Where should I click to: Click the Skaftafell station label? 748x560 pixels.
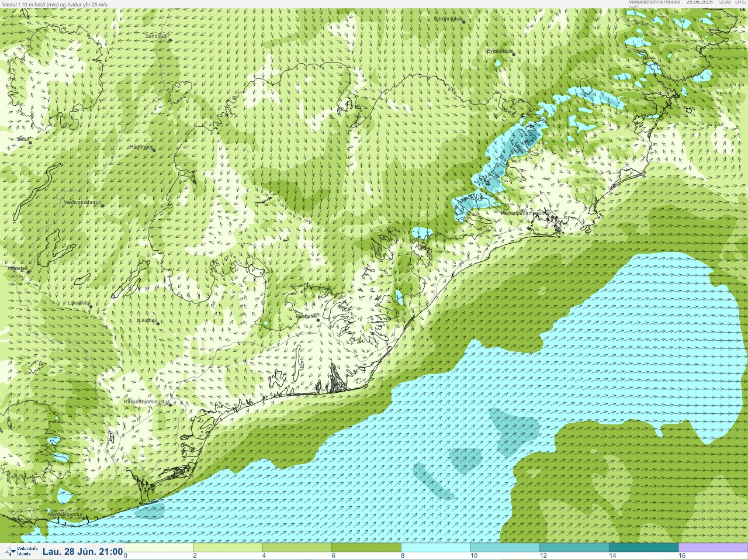click(306, 316)
